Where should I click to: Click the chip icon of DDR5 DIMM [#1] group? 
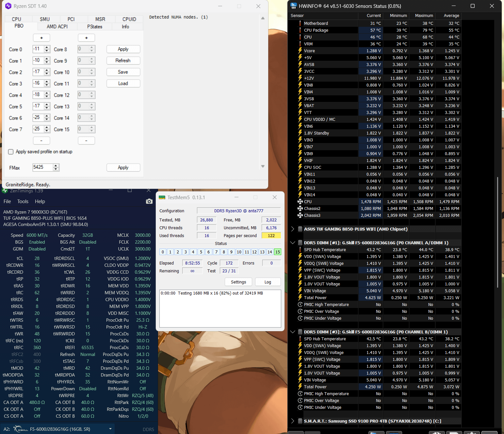pos(300,243)
